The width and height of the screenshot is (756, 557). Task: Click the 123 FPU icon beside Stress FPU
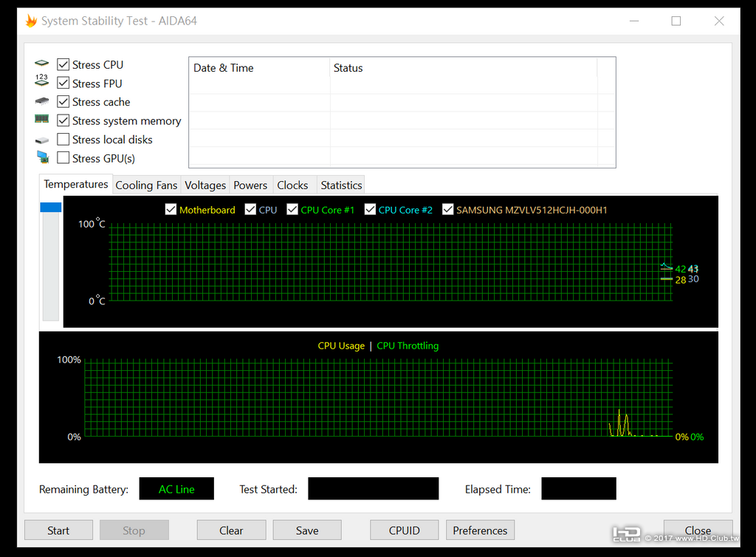pos(42,80)
